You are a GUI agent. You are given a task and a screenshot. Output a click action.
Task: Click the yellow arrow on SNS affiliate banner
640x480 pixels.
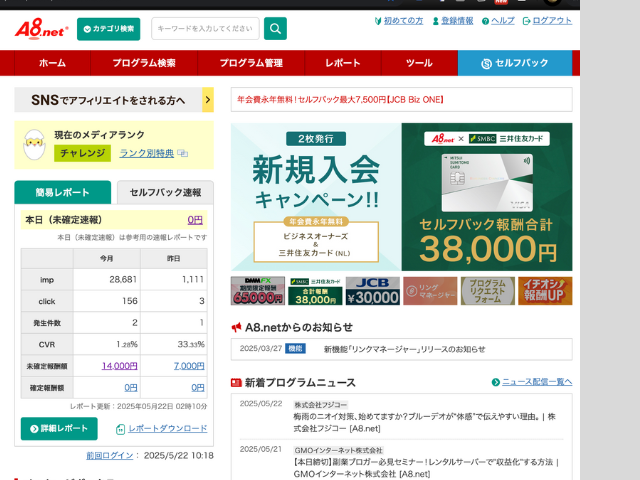point(208,100)
